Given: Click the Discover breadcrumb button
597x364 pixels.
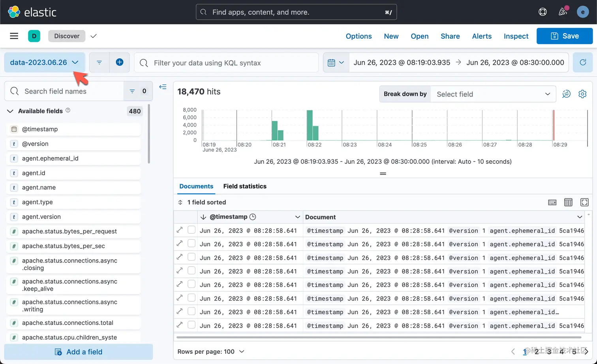Looking at the screenshot, I should pyautogui.click(x=67, y=36).
